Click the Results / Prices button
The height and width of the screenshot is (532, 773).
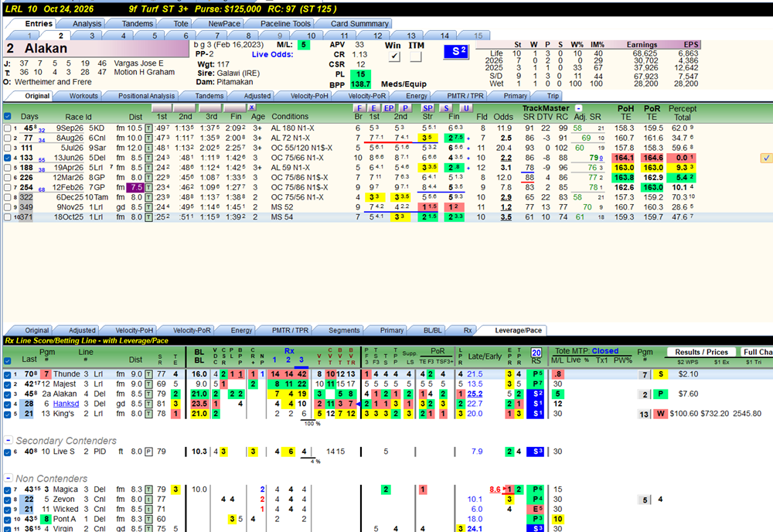pyautogui.click(x=702, y=352)
